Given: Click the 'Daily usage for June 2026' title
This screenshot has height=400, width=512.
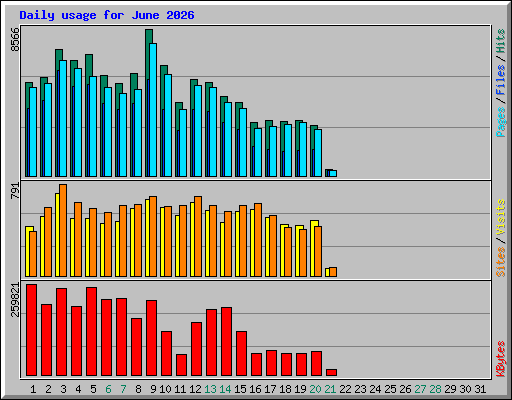Looking at the screenshot, I should pyautogui.click(x=107, y=15).
